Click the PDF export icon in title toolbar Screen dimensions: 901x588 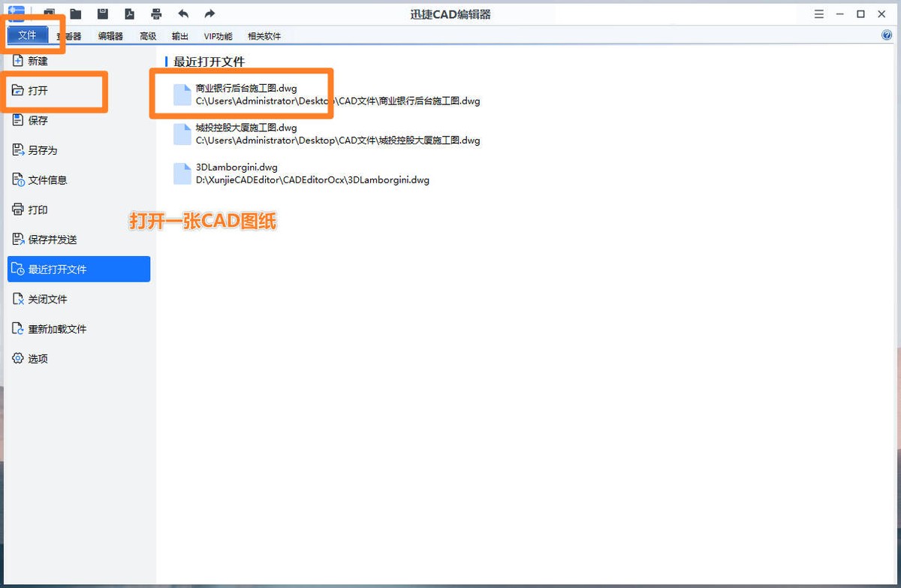129,14
